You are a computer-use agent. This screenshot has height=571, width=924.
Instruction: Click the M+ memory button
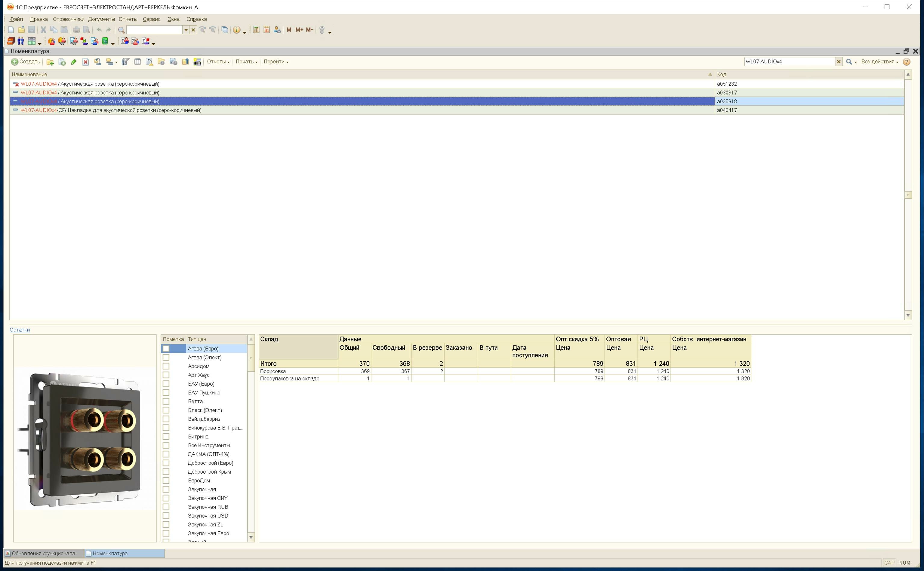pyautogui.click(x=299, y=30)
